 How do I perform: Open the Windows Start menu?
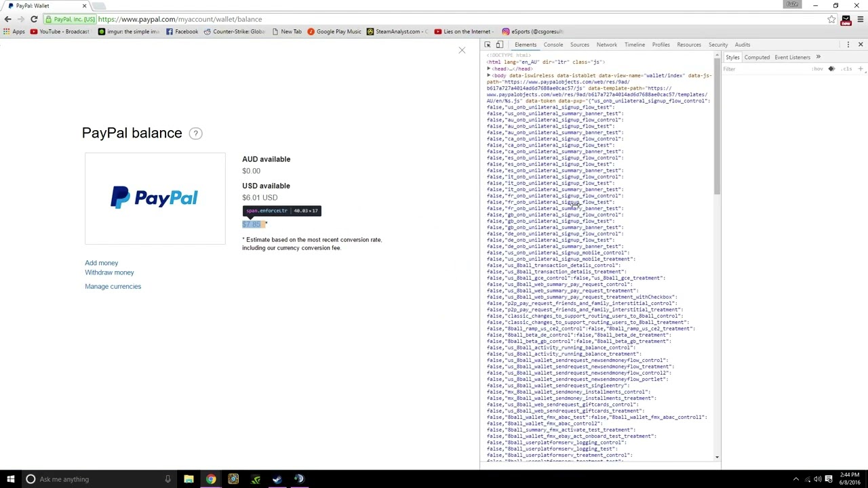tap(10, 479)
